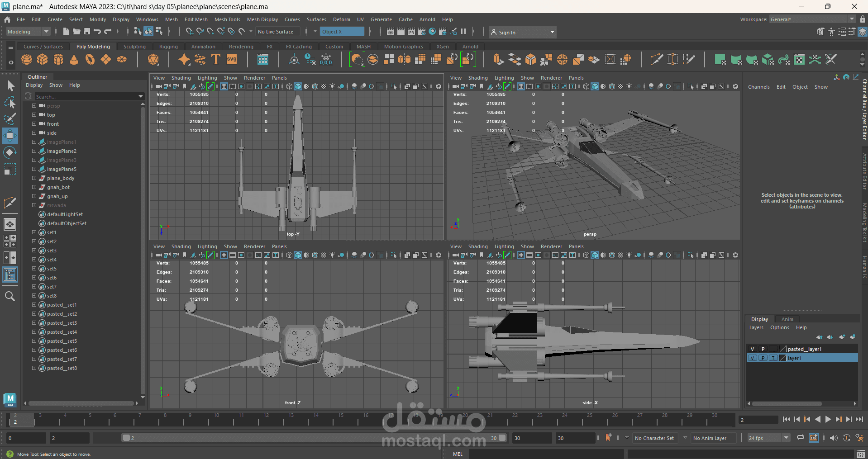868x459 pixels.
Task: Select the Select tool arrow in toolbox
Action: click(x=10, y=85)
